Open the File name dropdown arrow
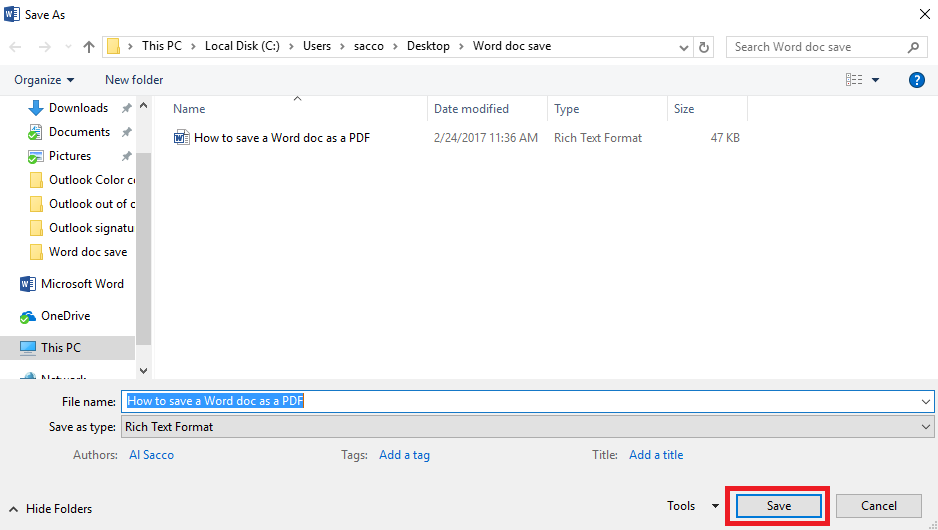 [926, 401]
